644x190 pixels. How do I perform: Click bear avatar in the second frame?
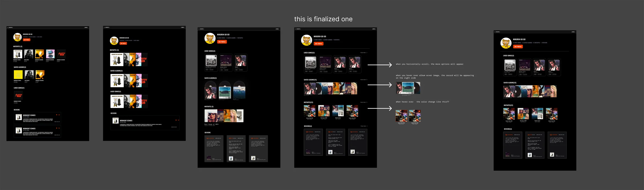tap(114, 41)
